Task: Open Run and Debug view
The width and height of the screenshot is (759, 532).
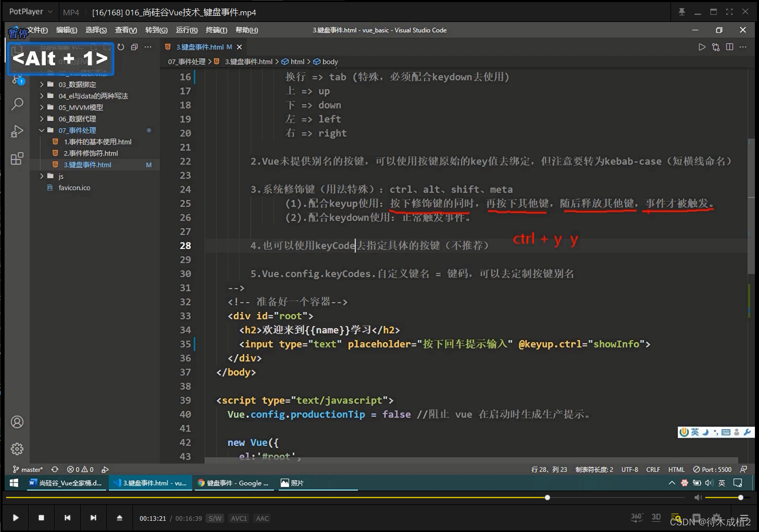Action: [x=17, y=131]
